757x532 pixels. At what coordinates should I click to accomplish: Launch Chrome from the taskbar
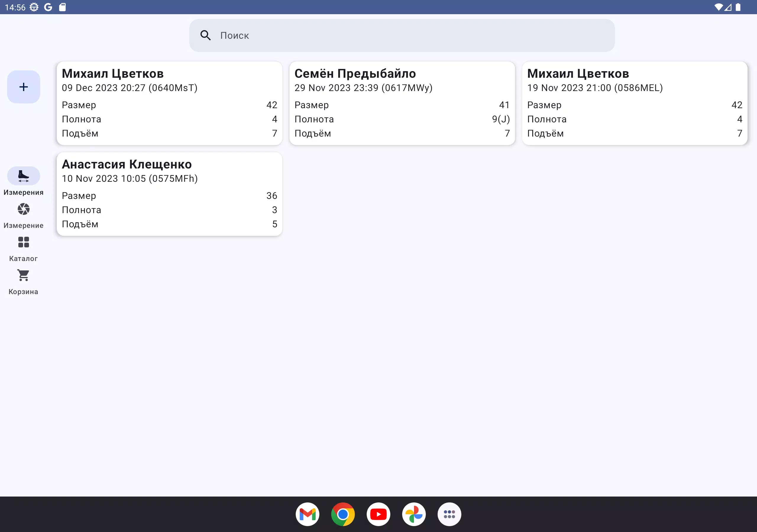[343, 514]
